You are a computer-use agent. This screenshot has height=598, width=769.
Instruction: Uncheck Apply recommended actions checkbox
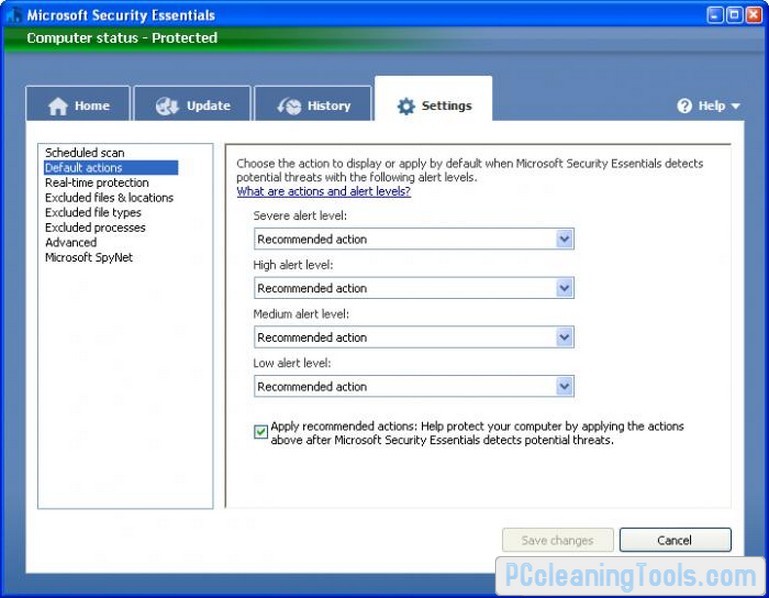[260, 432]
